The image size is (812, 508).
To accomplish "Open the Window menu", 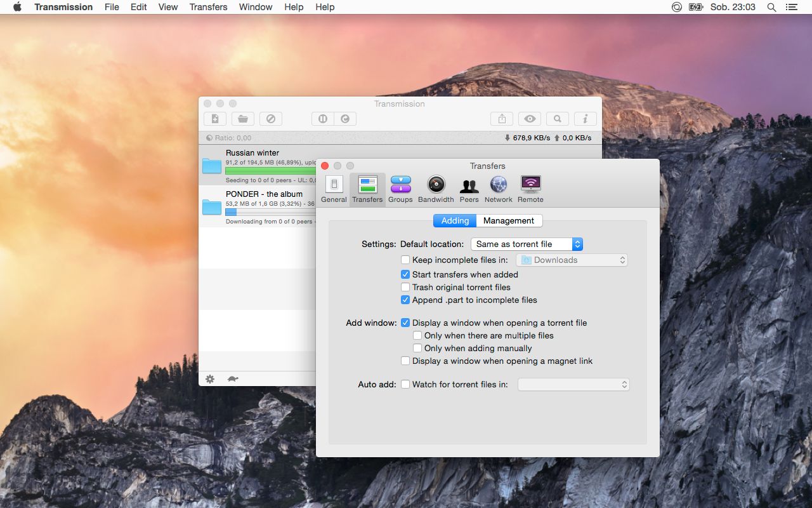I will pyautogui.click(x=256, y=7).
